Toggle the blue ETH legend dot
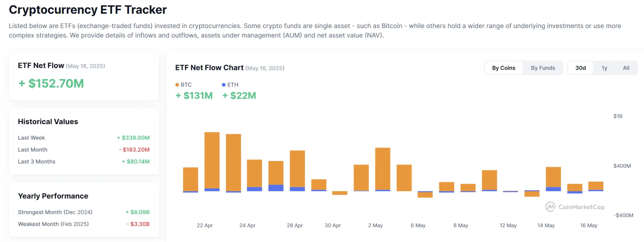 pos(224,85)
